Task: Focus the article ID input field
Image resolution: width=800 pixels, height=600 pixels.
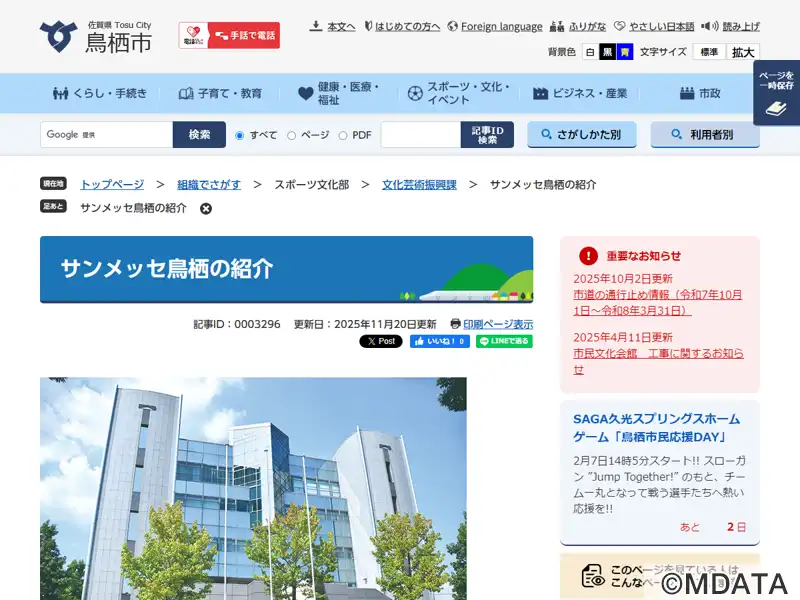Action: (421, 135)
